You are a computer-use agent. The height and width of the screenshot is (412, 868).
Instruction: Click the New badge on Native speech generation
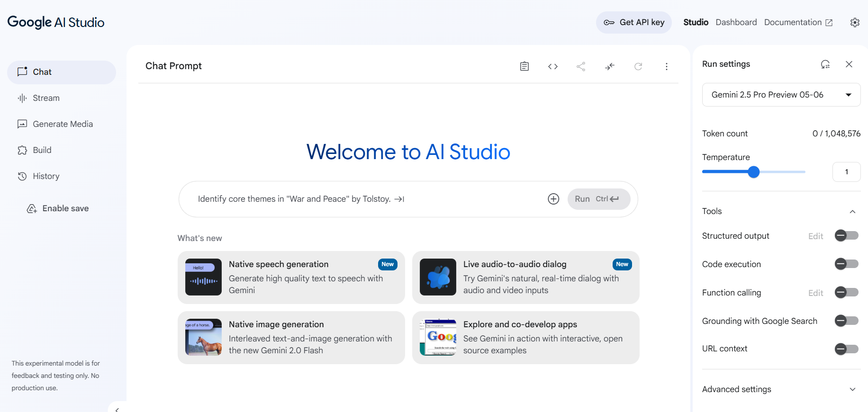click(x=388, y=264)
